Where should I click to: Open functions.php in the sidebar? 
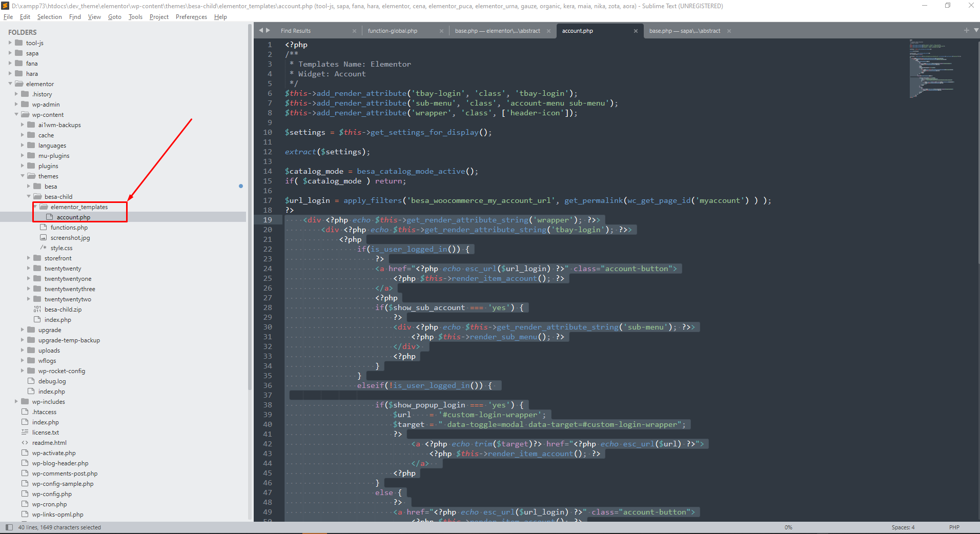pyautogui.click(x=69, y=228)
